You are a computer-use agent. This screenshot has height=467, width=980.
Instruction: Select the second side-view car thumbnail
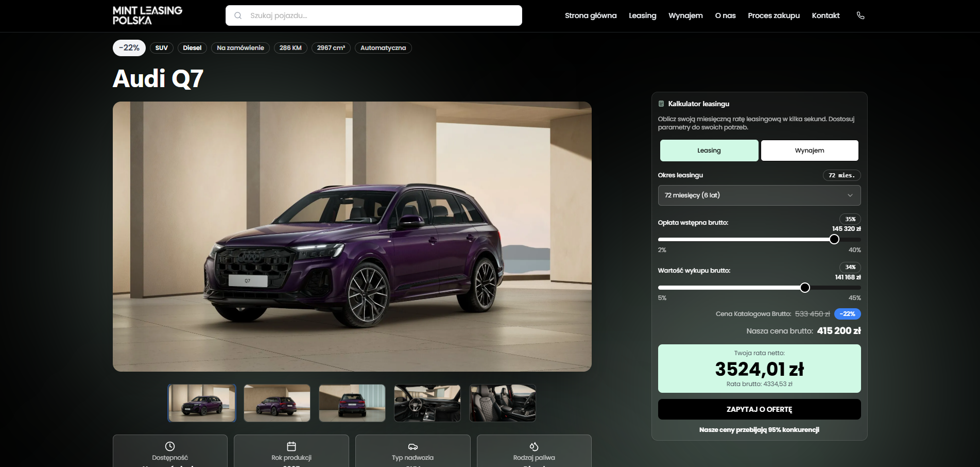coord(277,403)
